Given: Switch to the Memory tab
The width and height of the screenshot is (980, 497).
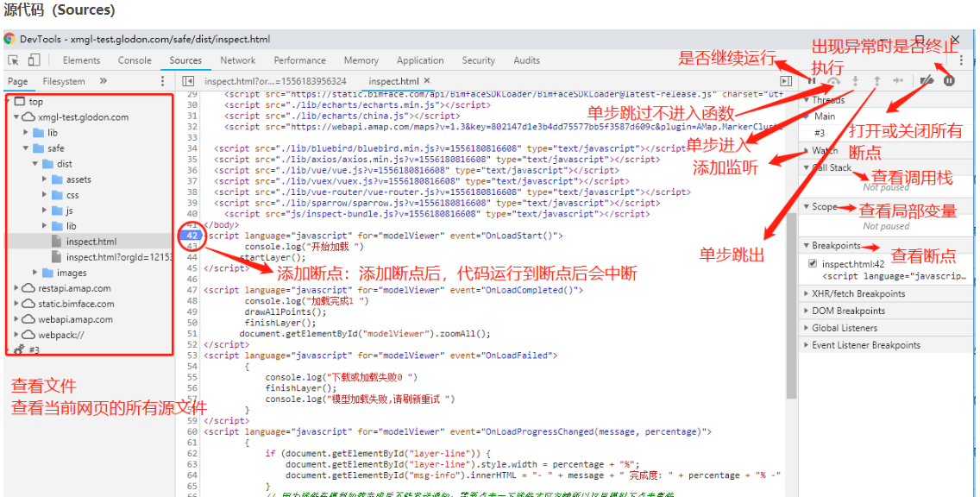Looking at the screenshot, I should pyautogui.click(x=361, y=60).
